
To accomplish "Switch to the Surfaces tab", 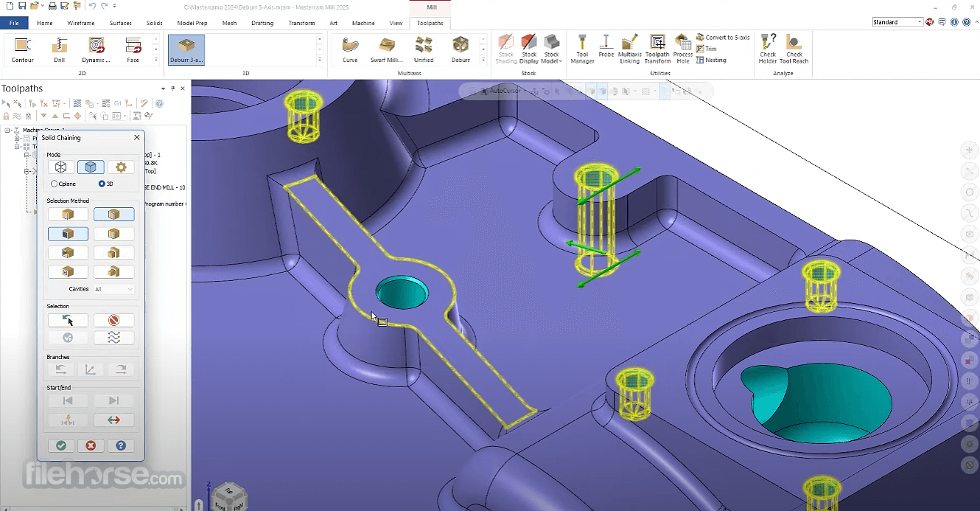I will 121,23.
